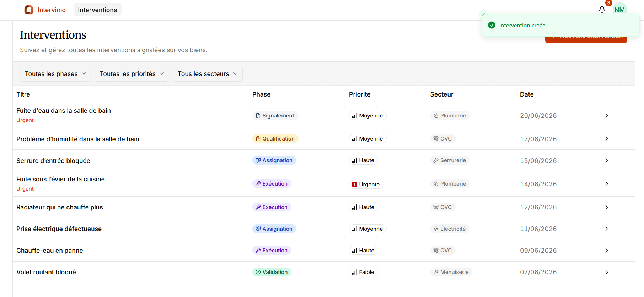Click the Intervimo brand name
The height and width of the screenshot is (297, 644).
tap(52, 10)
